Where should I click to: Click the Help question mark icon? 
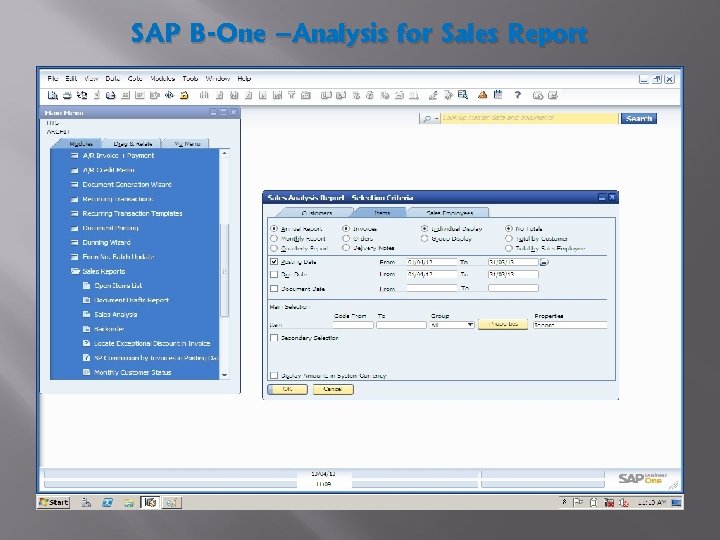(518, 95)
